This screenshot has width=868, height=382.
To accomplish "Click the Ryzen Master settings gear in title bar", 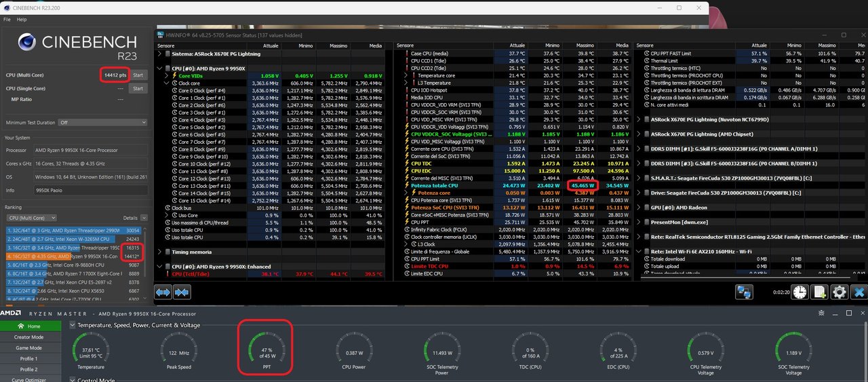I will pyautogui.click(x=822, y=313).
